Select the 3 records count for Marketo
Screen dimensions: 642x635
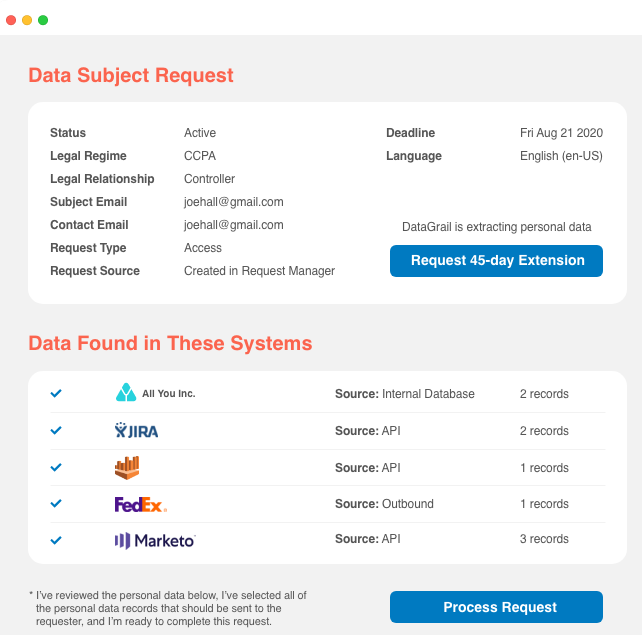pos(544,539)
